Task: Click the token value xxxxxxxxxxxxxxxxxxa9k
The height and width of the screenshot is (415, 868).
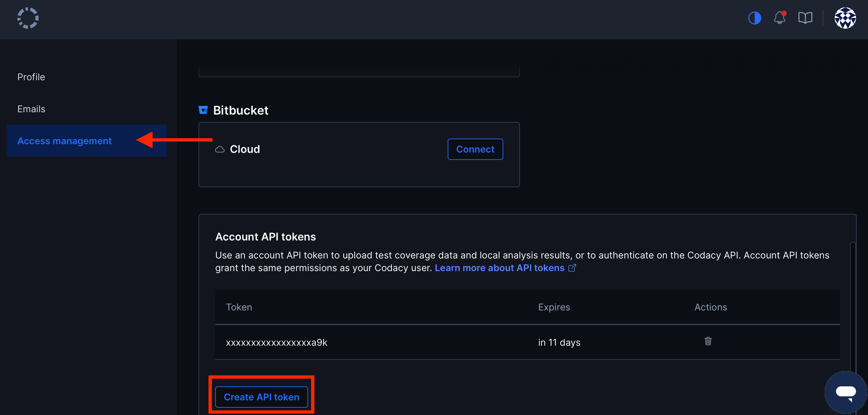Action: tap(276, 342)
